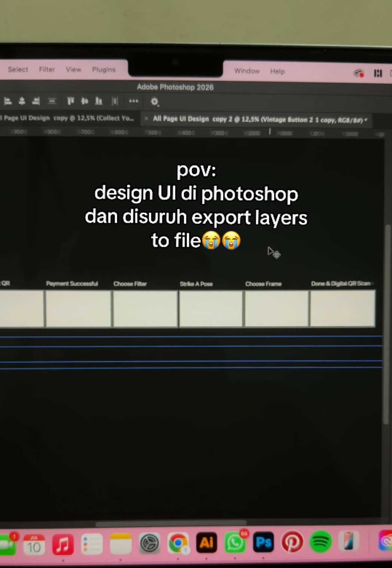The height and width of the screenshot is (568, 392).
Task: Open the Plugins menu
Action: pyautogui.click(x=104, y=70)
